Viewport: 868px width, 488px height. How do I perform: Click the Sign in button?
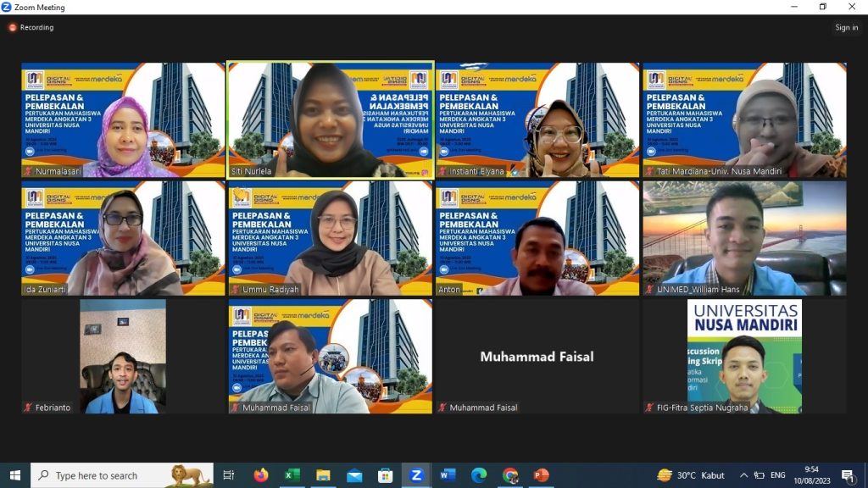(847, 28)
